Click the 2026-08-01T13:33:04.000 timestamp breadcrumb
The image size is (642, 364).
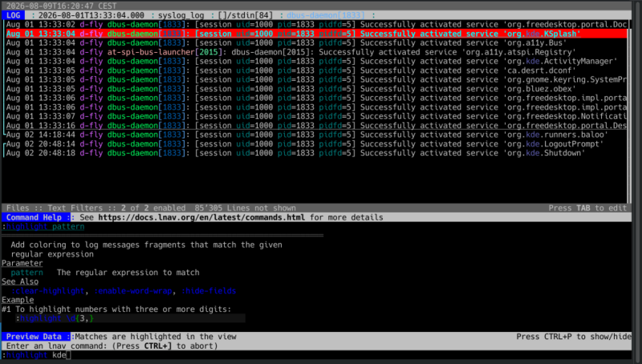[91, 15]
